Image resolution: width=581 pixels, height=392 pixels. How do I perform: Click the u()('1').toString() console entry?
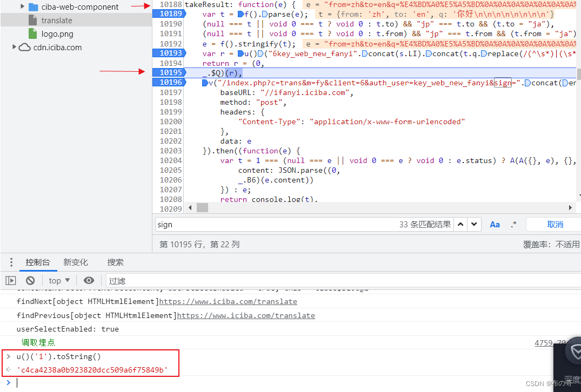[58, 356]
